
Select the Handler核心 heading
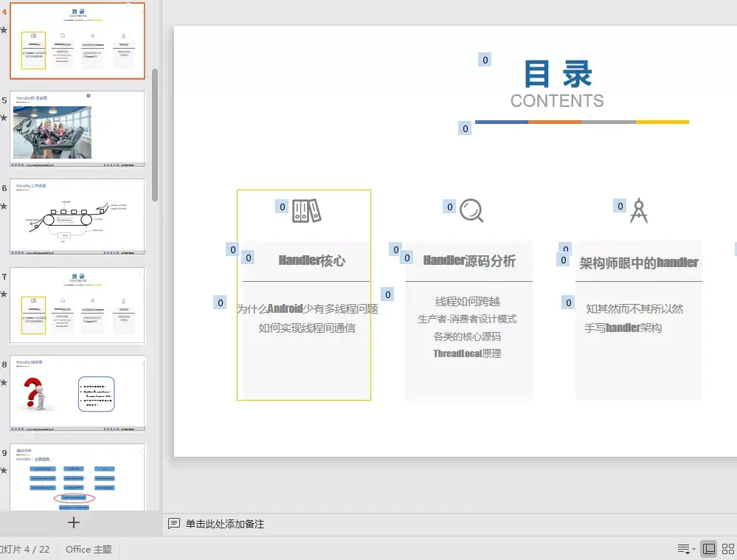(311, 260)
